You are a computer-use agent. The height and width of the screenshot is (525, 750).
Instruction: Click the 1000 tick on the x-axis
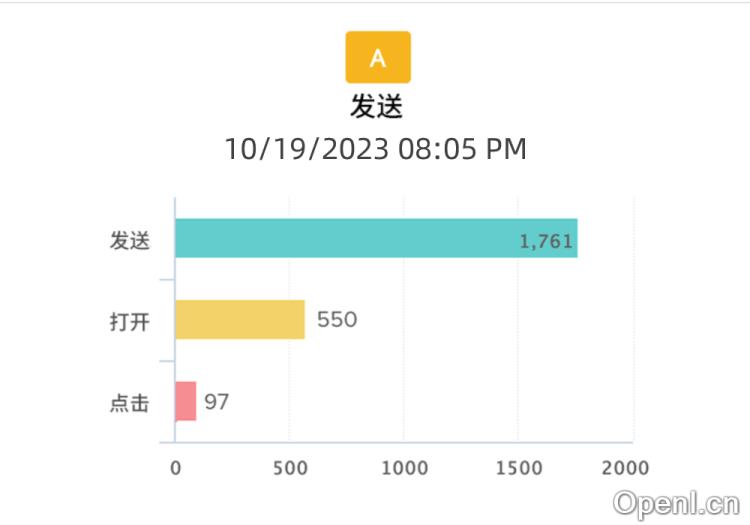403,468
